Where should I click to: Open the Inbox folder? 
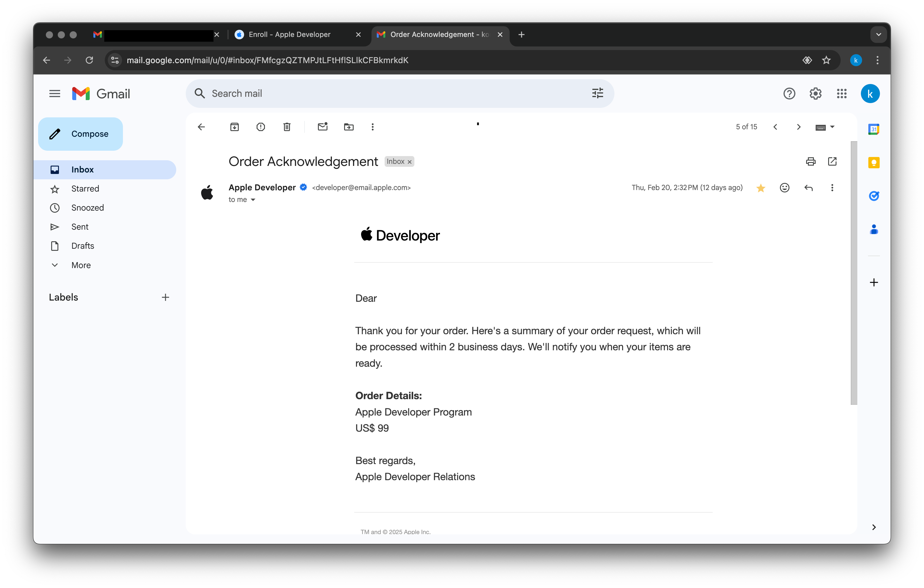[104, 169]
